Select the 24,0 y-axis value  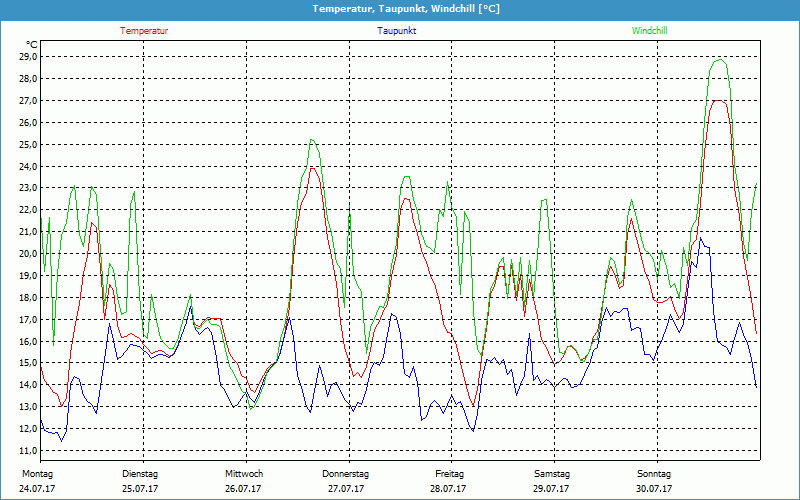coord(28,166)
